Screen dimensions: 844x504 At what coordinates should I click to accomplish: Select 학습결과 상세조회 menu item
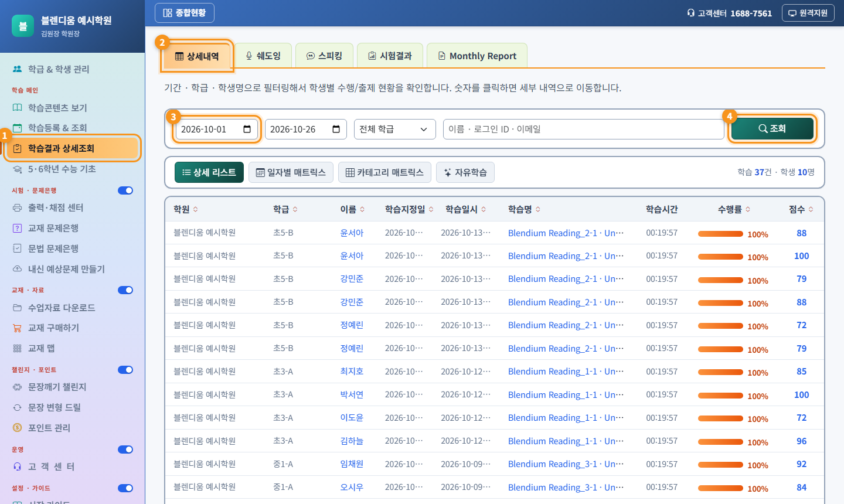tap(73, 148)
